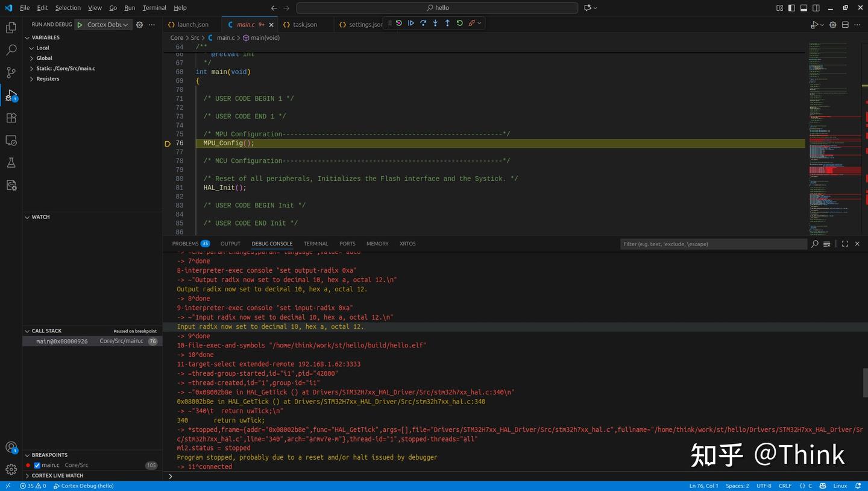The width and height of the screenshot is (868, 491).
Task: Toggle the breakpoint on line 76
Action: (168, 144)
